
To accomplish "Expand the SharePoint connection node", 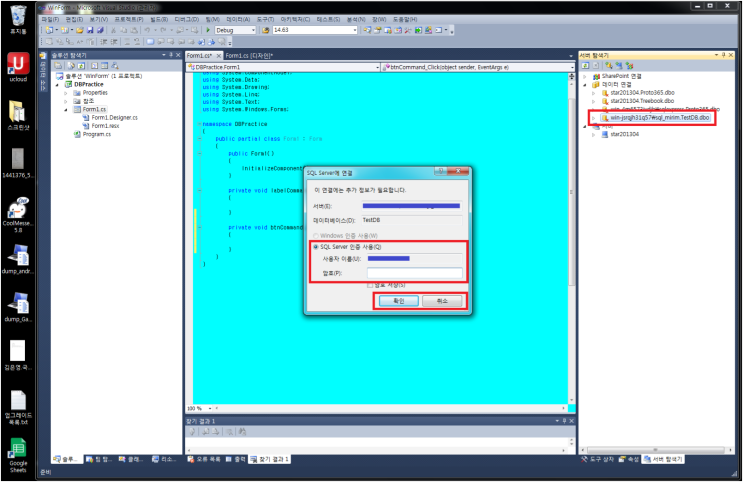I will click(x=585, y=76).
